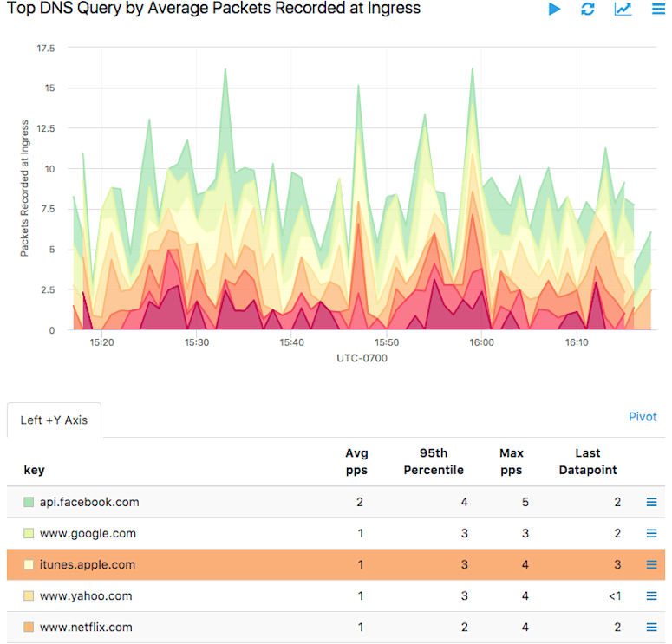Screen dimensions: 672x644
Task: Click the itunes.apple.com legend color swatch
Action: coord(29,564)
